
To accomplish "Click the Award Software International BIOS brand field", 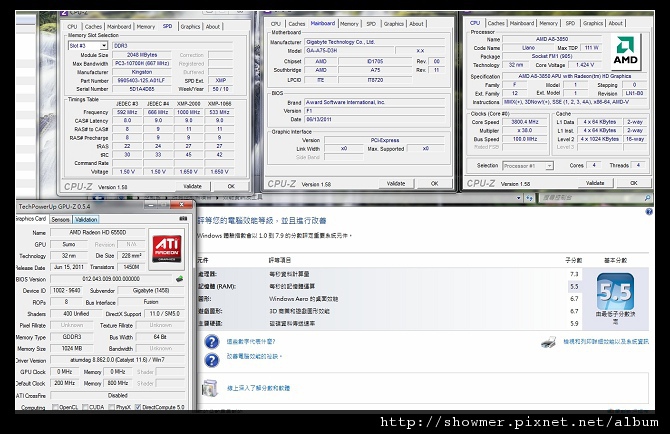I will (x=374, y=103).
